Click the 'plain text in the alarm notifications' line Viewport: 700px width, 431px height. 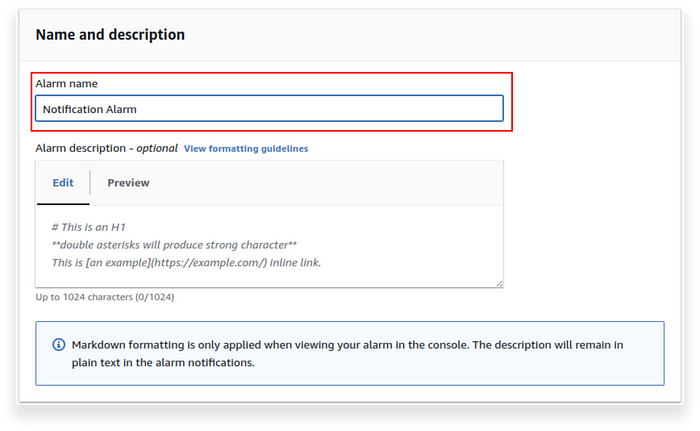163,363
